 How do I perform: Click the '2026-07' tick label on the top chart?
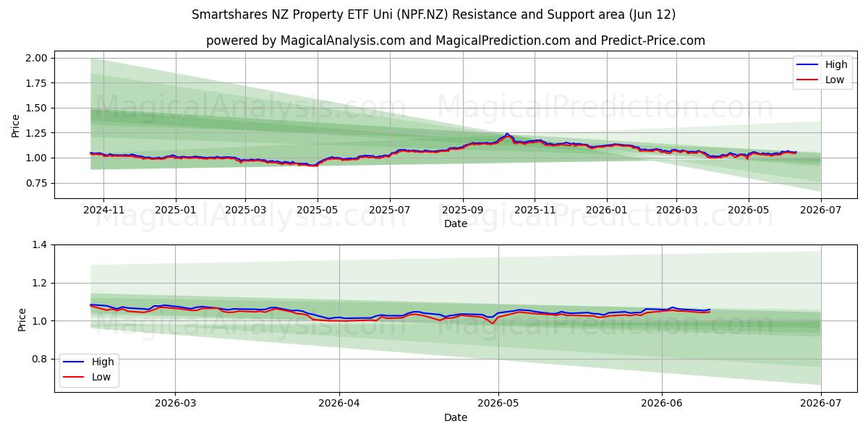pyautogui.click(x=821, y=210)
